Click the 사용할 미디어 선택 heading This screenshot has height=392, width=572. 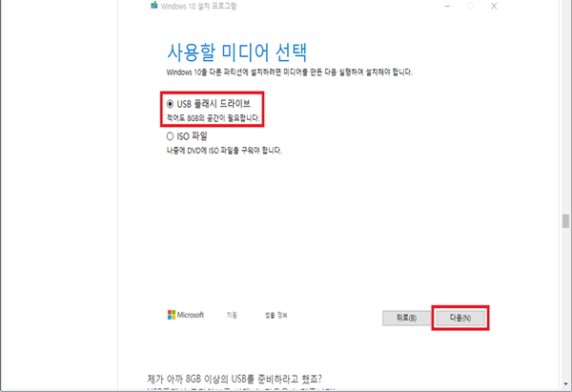237,52
